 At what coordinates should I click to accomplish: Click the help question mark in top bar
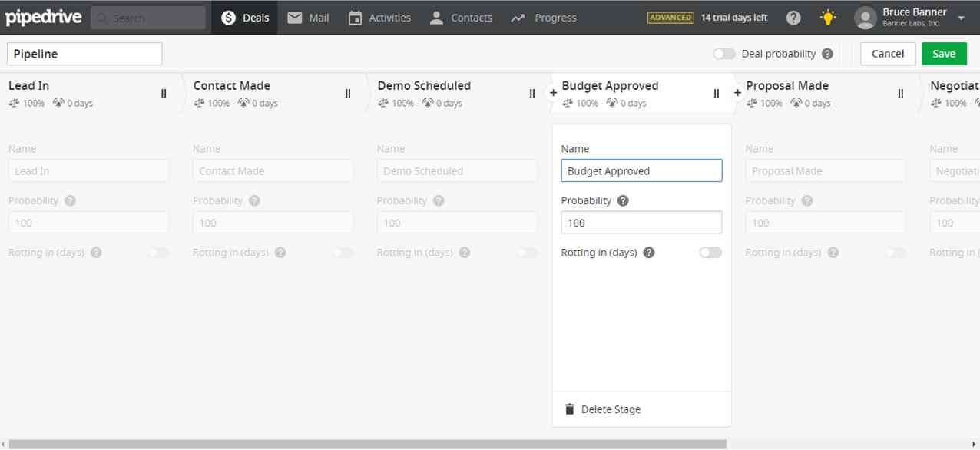tap(793, 17)
